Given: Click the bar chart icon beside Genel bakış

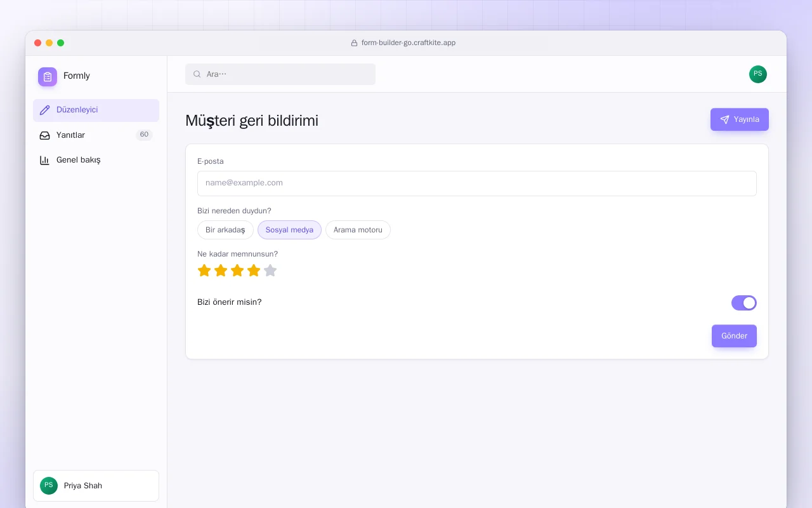Looking at the screenshot, I should [44, 160].
